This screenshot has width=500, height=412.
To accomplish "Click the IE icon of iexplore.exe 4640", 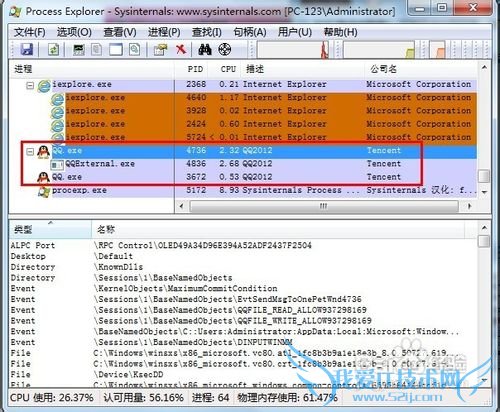I will (x=57, y=99).
